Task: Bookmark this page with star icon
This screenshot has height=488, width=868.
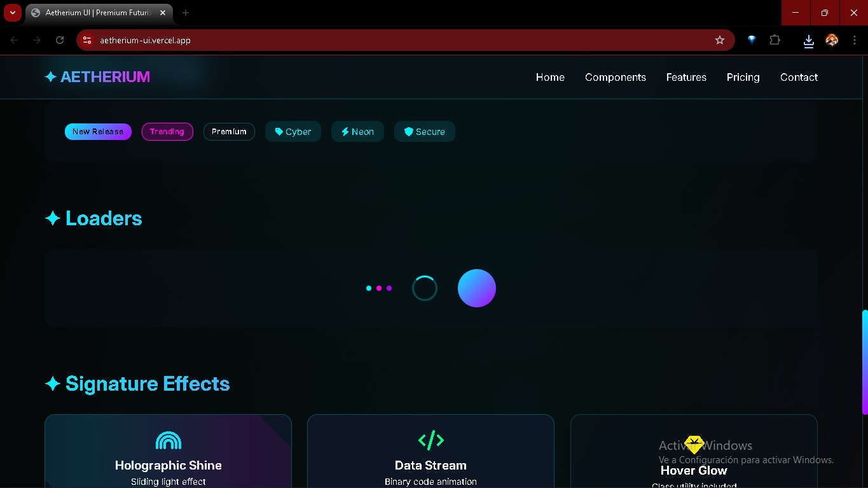Action: click(720, 40)
